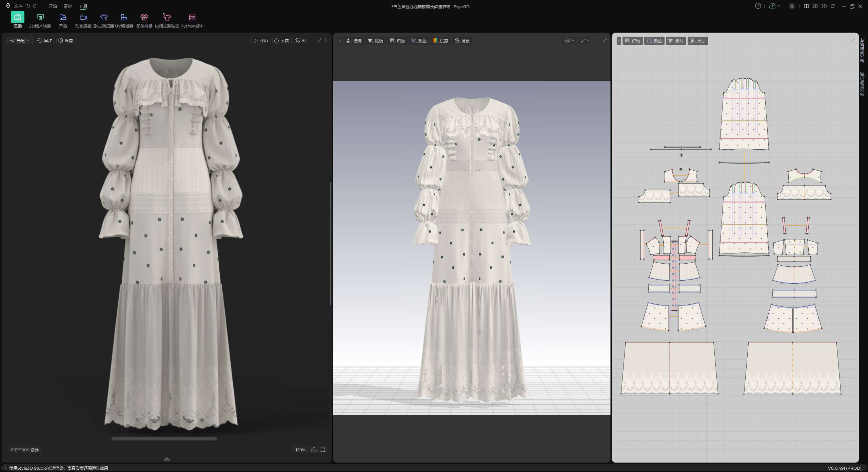Viewport: 868px width, 472px height.
Task: Open the cloud upload dropdown arrow
Action: tap(779, 6)
